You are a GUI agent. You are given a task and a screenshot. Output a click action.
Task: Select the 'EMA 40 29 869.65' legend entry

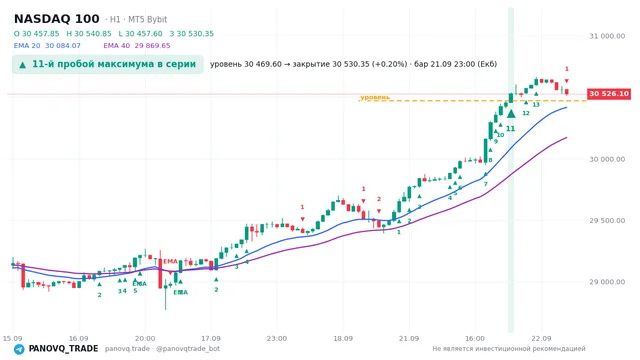coord(137,46)
